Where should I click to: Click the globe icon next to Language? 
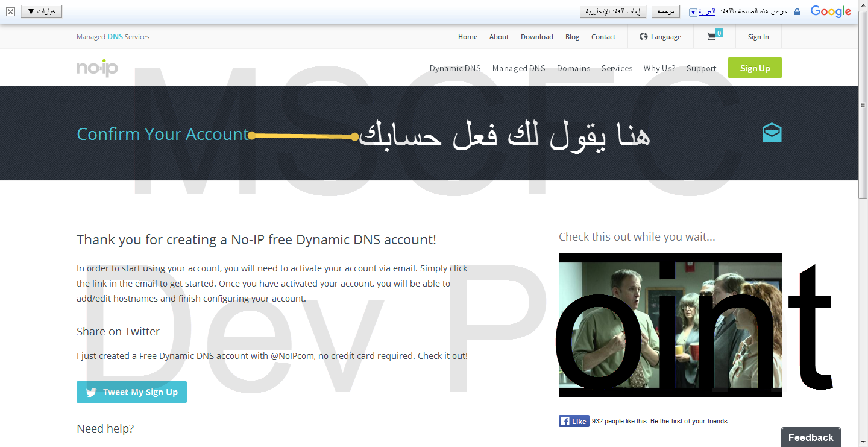coord(644,37)
